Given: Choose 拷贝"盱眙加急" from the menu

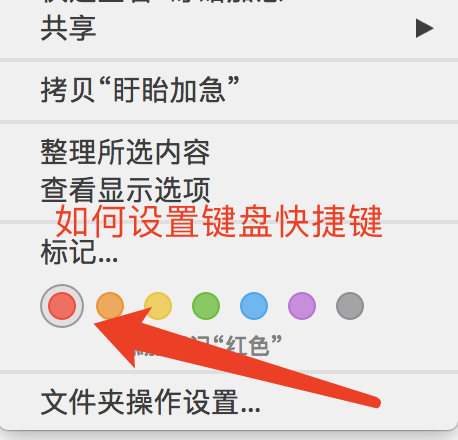Looking at the screenshot, I should 229,90.
